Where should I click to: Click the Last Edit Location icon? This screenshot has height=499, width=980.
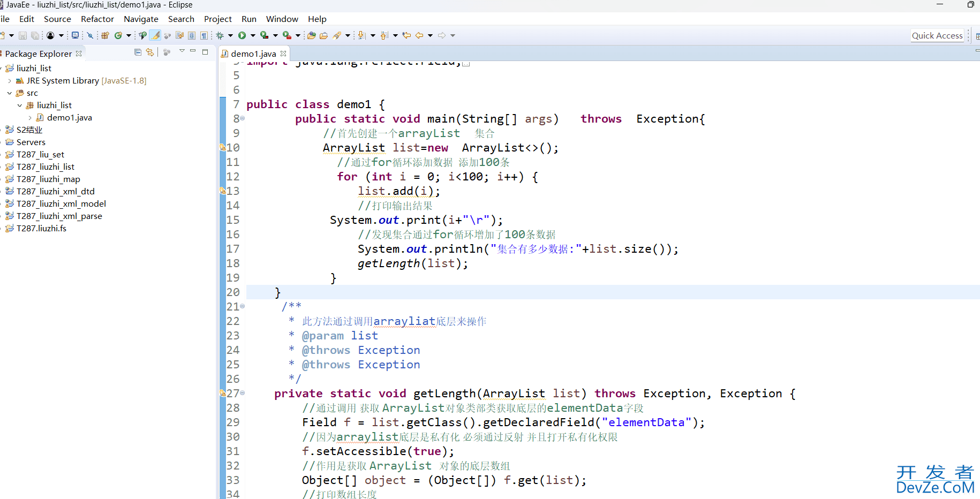pos(406,35)
